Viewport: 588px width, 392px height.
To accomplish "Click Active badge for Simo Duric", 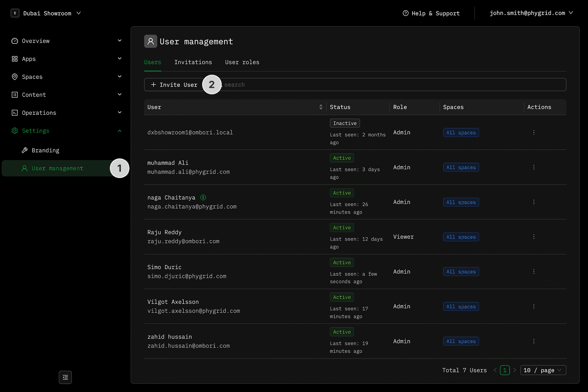I will pos(342,263).
